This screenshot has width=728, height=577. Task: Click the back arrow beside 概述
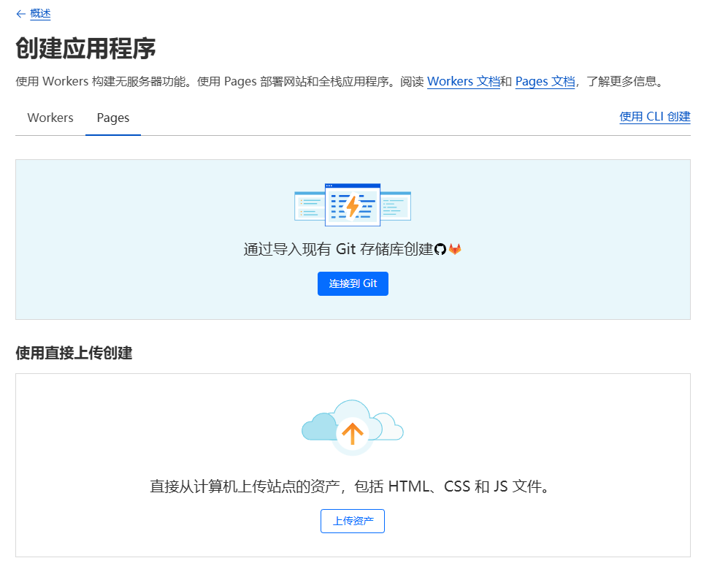point(20,13)
